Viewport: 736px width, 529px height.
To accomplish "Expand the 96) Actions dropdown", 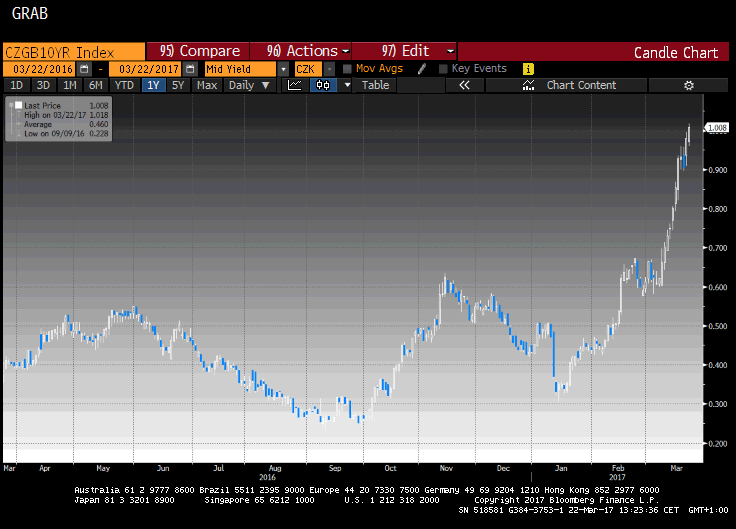I will (x=346, y=51).
